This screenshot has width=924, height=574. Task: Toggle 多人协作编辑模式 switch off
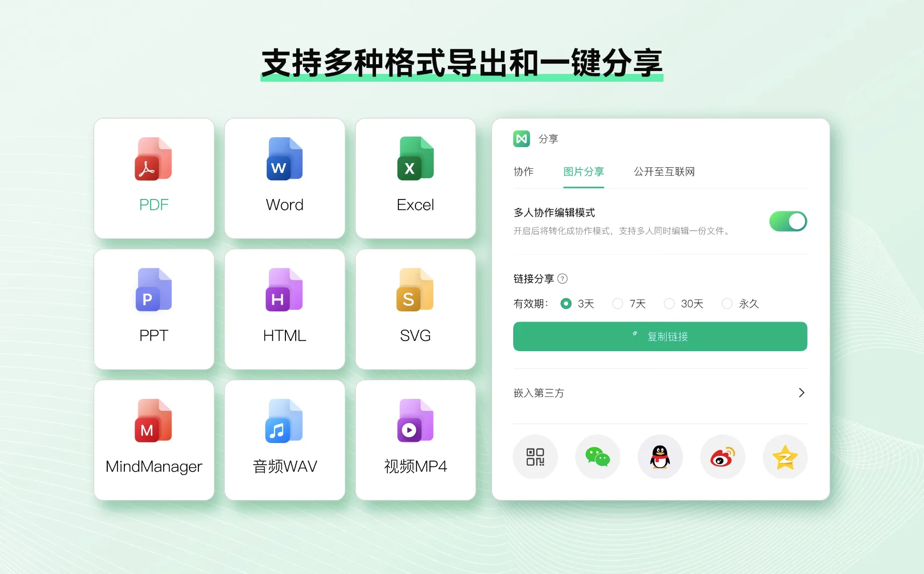(788, 221)
